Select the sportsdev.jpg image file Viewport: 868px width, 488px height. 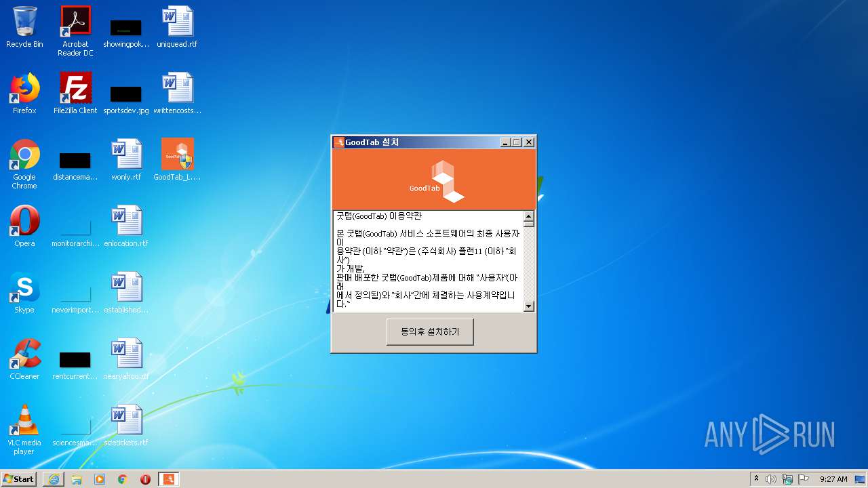tap(126, 100)
